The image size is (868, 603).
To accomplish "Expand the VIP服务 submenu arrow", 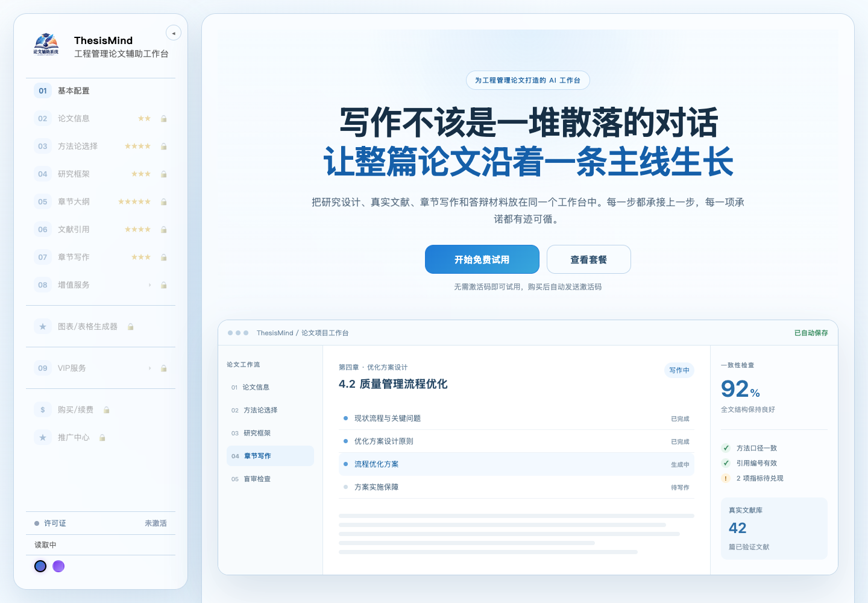I will click(x=149, y=368).
